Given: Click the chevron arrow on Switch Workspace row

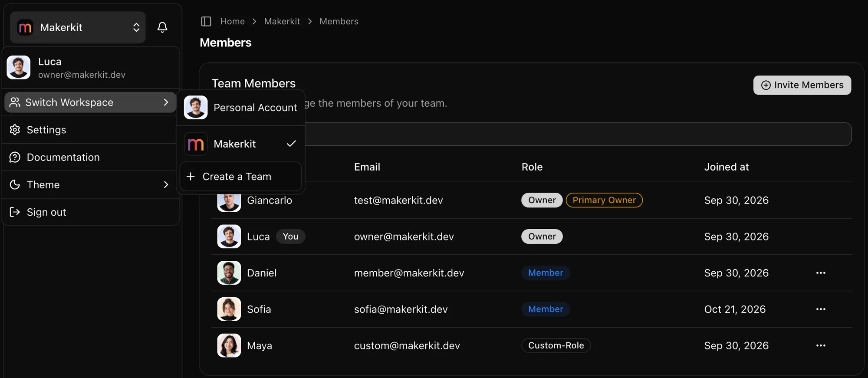Looking at the screenshot, I should tap(166, 102).
